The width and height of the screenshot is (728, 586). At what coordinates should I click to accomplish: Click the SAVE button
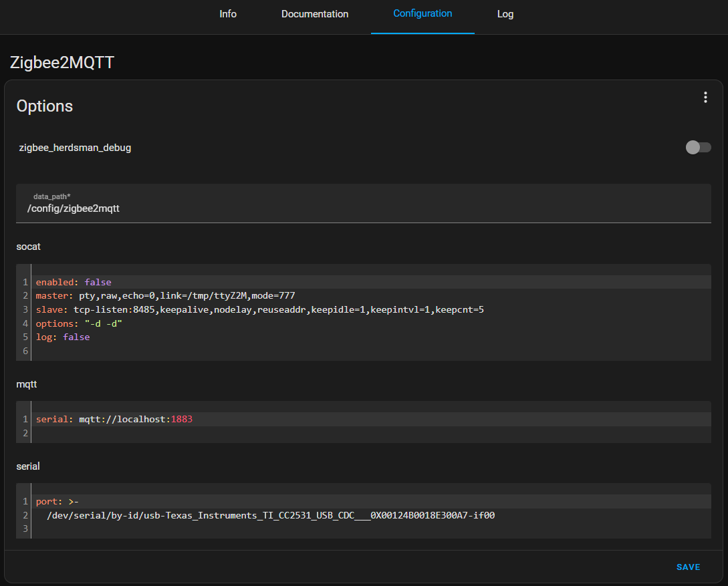pos(688,567)
